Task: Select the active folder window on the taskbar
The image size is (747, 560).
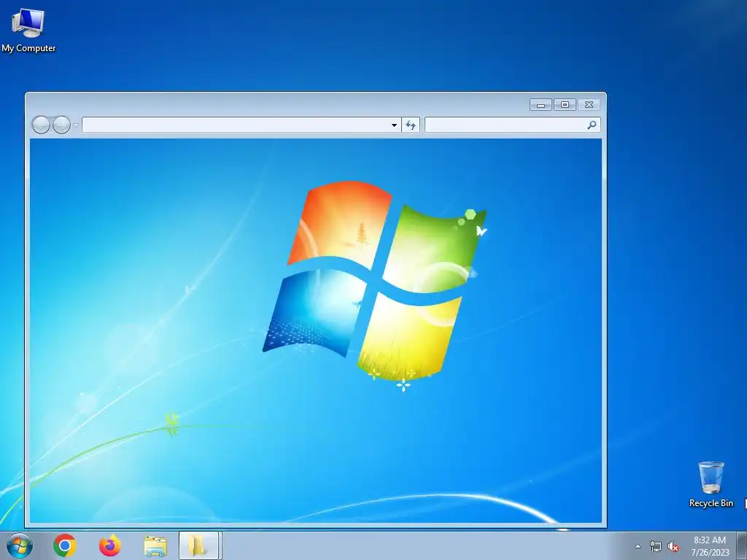Action: 199,545
